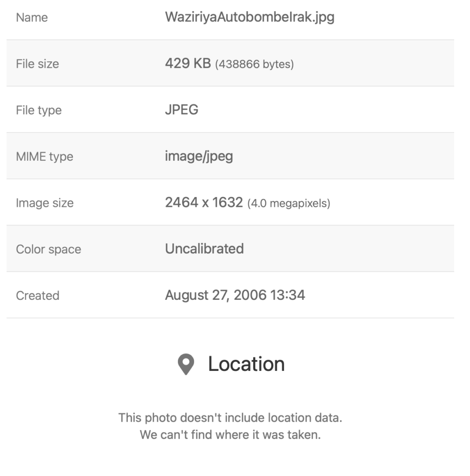
Task: Click the image/jpeg value
Action: click(199, 156)
